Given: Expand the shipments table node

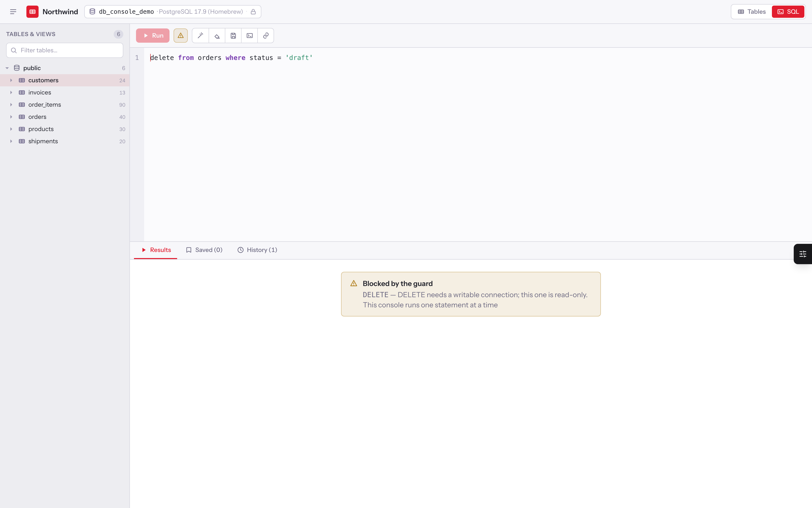Looking at the screenshot, I should tap(11, 141).
